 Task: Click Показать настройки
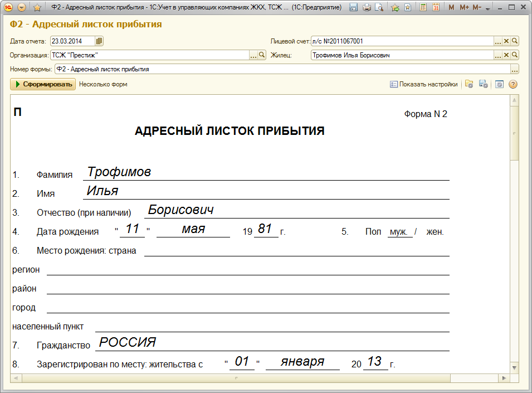[x=423, y=84]
